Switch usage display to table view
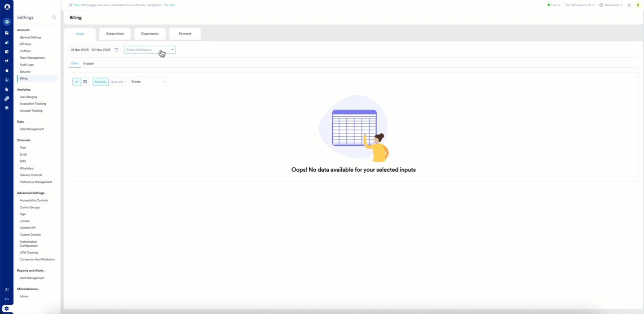Viewport: 644px width, 314px height. point(85,82)
